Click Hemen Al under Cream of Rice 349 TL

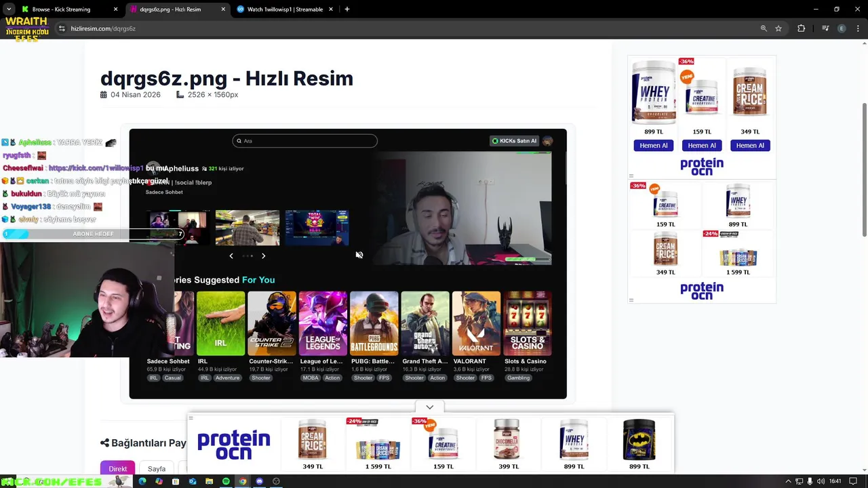[x=750, y=145]
